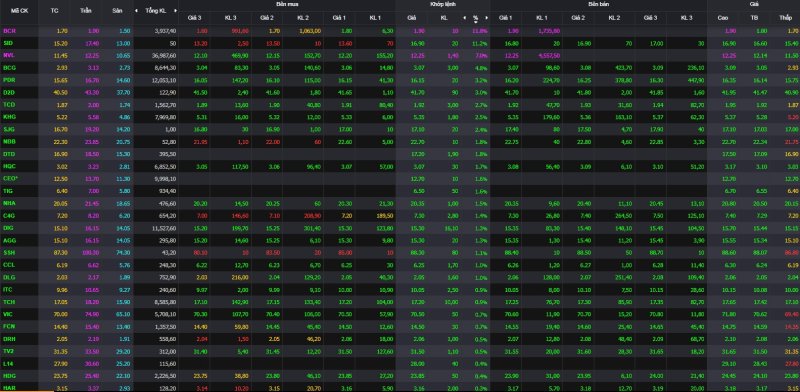Open stock symbol VIC
Screen dimensions: 800x392
point(8,314)
